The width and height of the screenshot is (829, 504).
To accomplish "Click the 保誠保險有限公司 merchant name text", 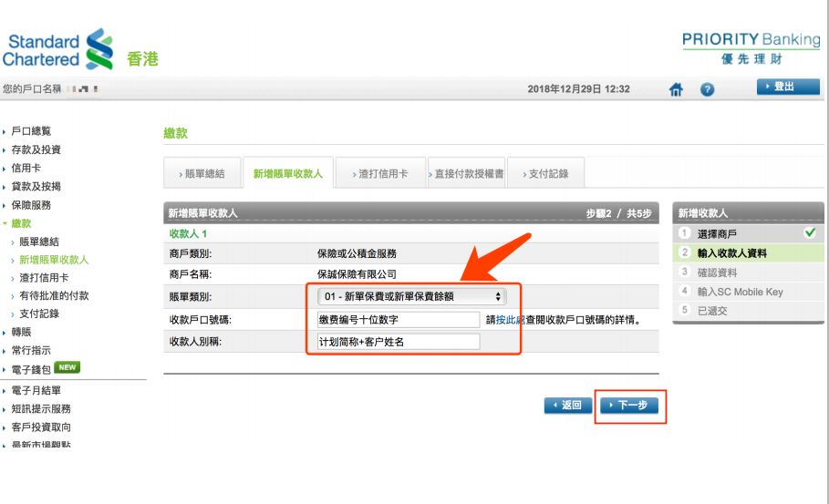I will click(x=357, y=274).
